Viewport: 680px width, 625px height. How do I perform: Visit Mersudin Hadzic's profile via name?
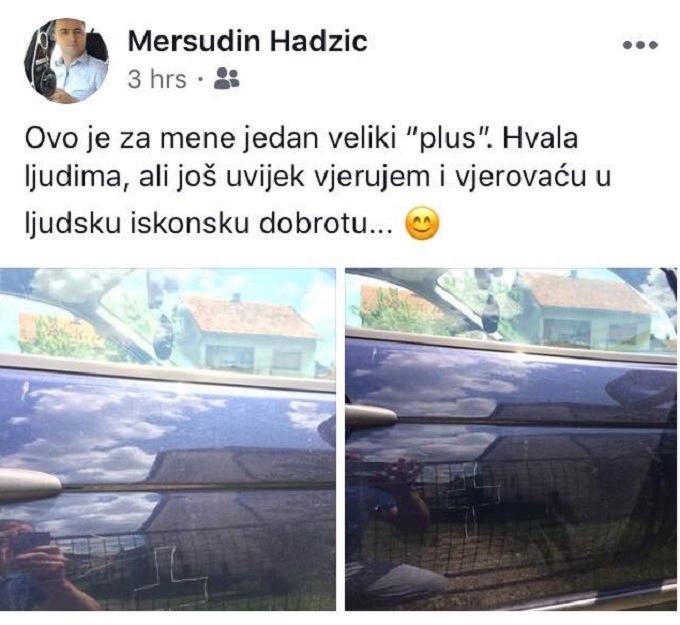[248, 42]
